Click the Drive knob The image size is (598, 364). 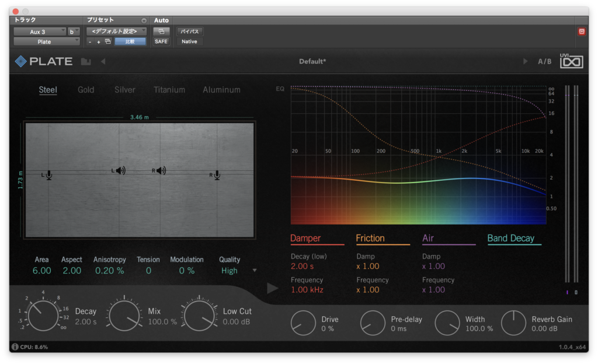pyautogui.click(x=303, y=323)
